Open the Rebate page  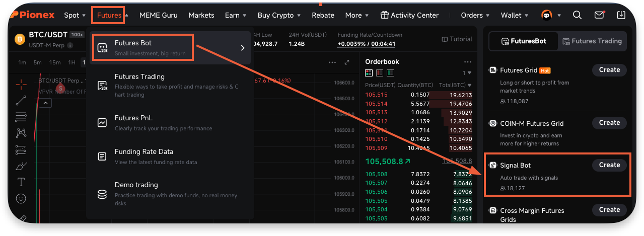tap(323, 15)
